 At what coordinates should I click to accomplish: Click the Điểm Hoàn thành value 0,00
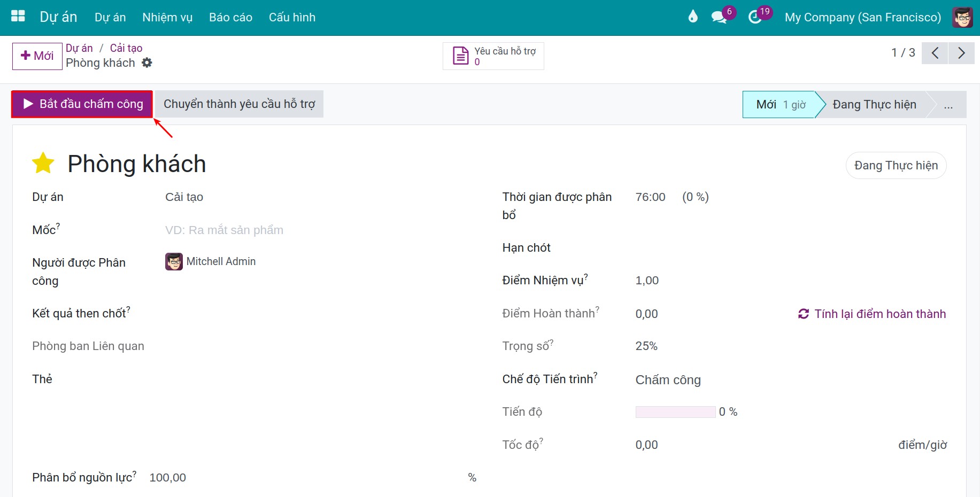646,314
